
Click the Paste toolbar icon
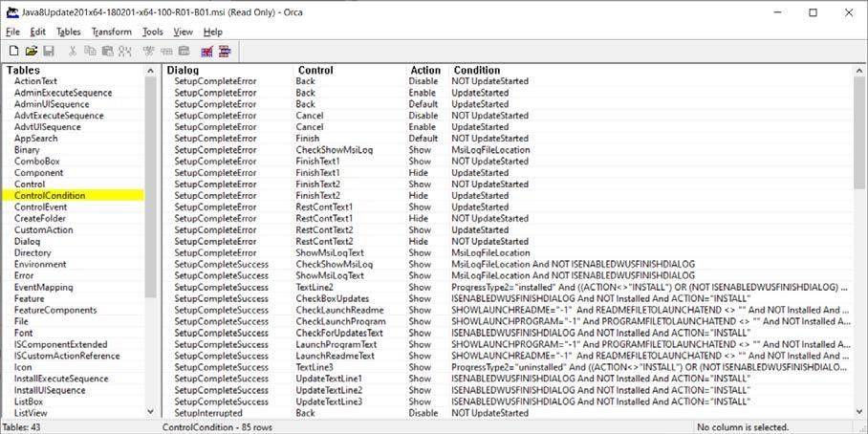tap(108, 52)
